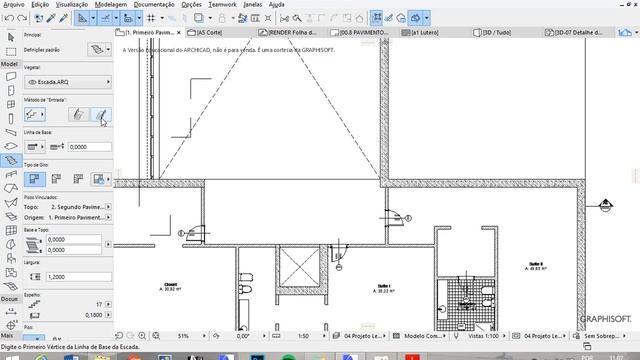Select the Shell tool
The width and height of the screenshot is (640, 360).
pos(11,202)
